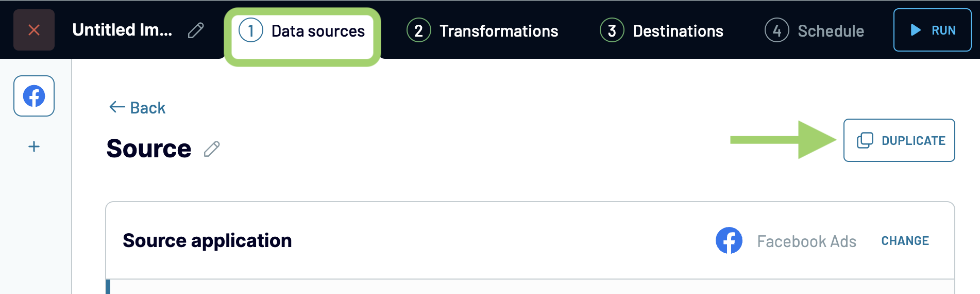Close the importer with the X button
Image resolution: width=980 pixels, height=294 pixels.
[34, 30]
